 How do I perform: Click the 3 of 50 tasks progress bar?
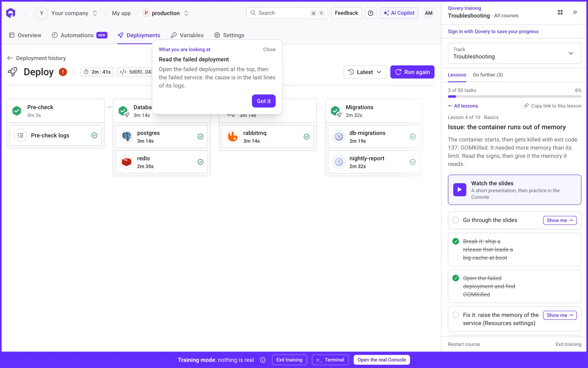[514, 96]
